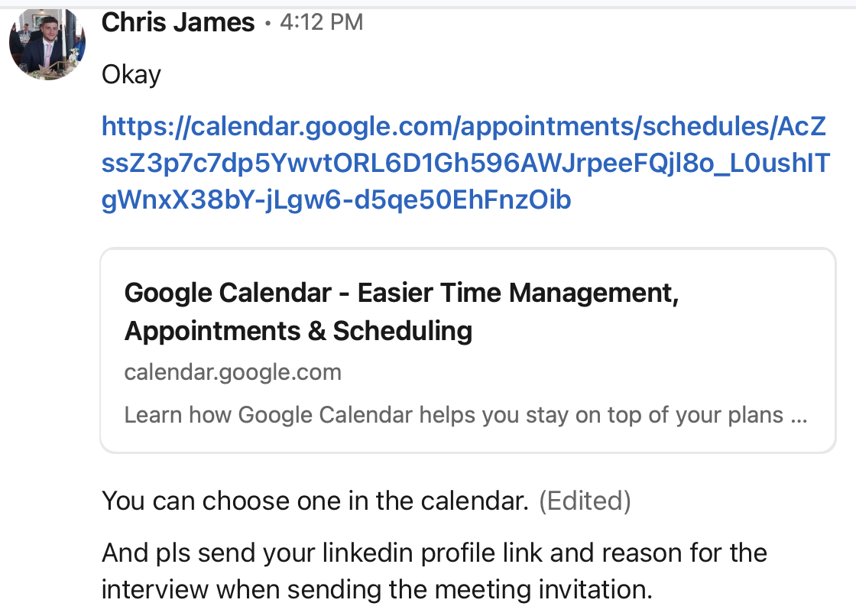Viewport: 856px width, 616px height.
Task: Select the "Okay" message text
Action: [x=131, y=75]
